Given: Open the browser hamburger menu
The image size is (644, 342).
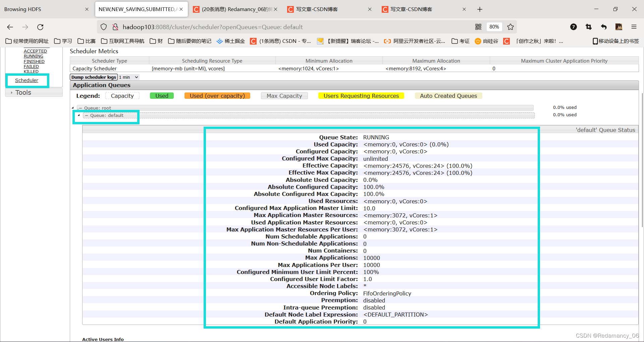Looking at the screenshot, I should (634, 27).
